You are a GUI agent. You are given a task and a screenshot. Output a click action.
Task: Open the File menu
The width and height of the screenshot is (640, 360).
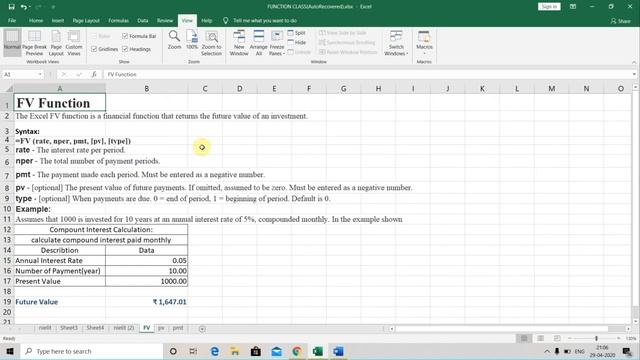pyautogui.click(x=12, y=20)
